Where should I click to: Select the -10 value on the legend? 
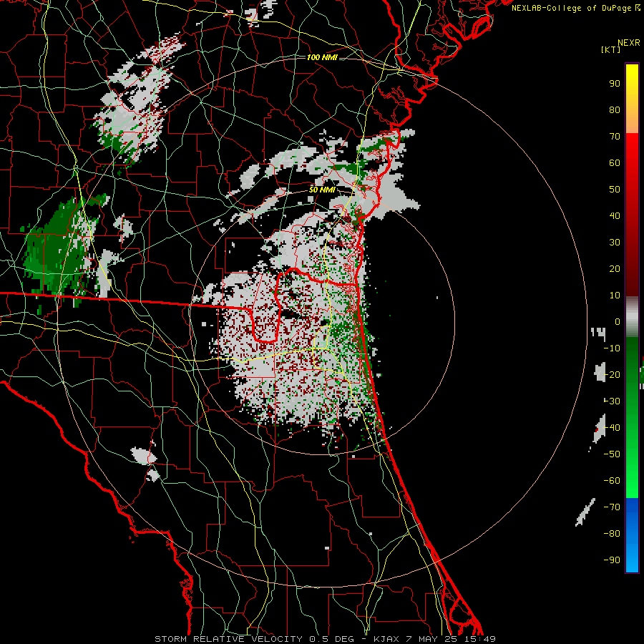tap(612, 348)
